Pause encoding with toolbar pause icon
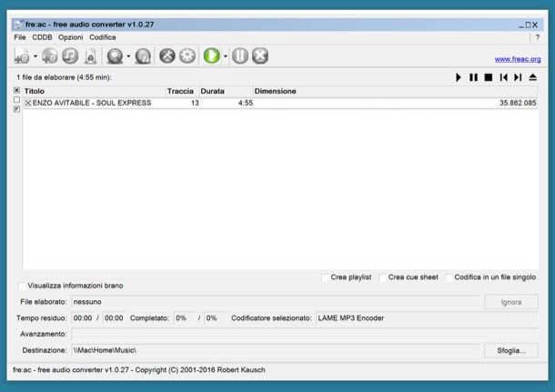This screenshot has width=555, height=392. point(240,55)
